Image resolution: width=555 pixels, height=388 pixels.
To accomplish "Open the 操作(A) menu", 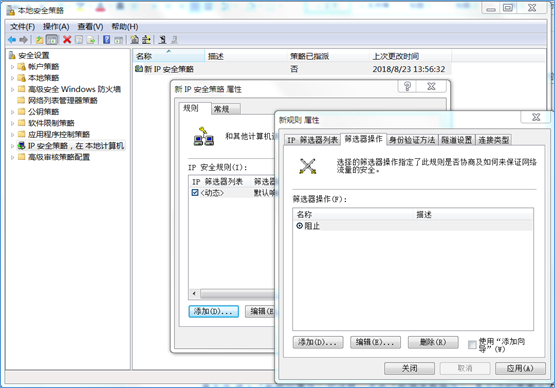I will (56, 27).
